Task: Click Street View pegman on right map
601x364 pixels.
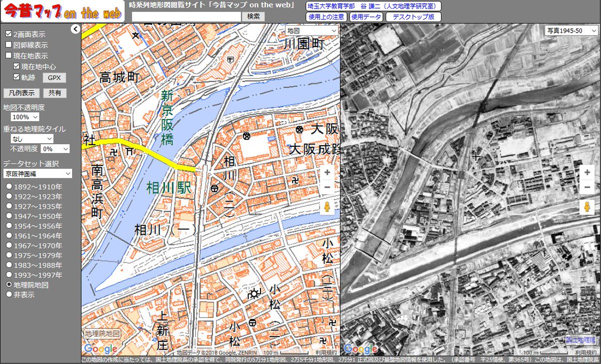Action: tap(587, 207)
